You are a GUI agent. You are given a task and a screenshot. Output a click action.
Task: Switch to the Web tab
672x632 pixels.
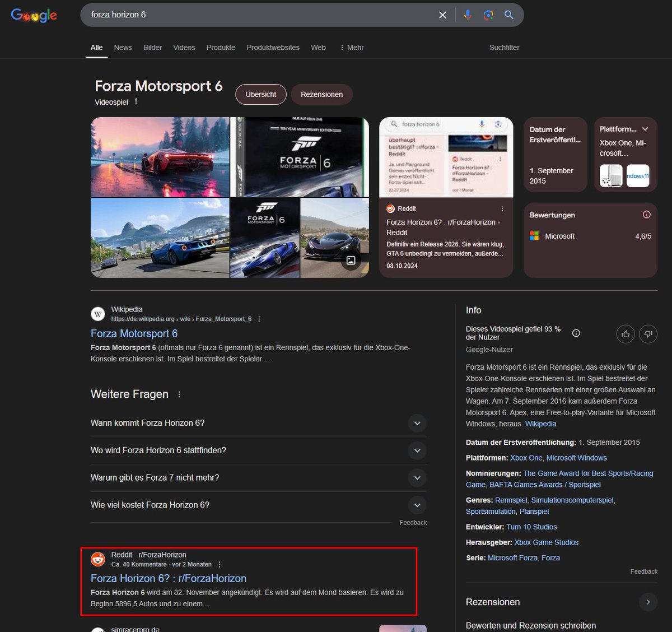(318, 48)
